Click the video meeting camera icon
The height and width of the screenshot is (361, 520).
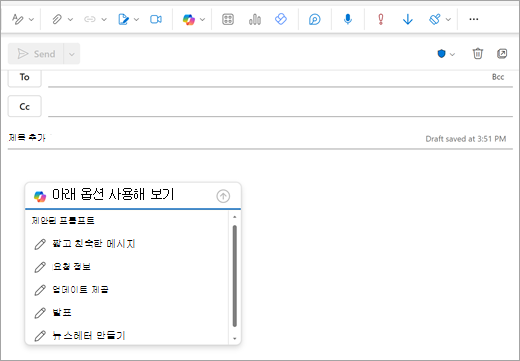(x=156, y=19)
